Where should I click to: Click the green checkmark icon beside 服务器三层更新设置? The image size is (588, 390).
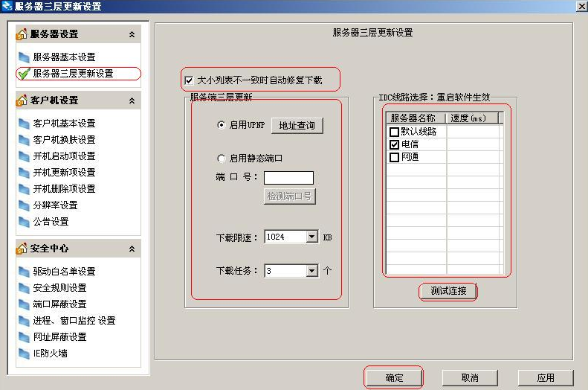[x=24, y=74]
